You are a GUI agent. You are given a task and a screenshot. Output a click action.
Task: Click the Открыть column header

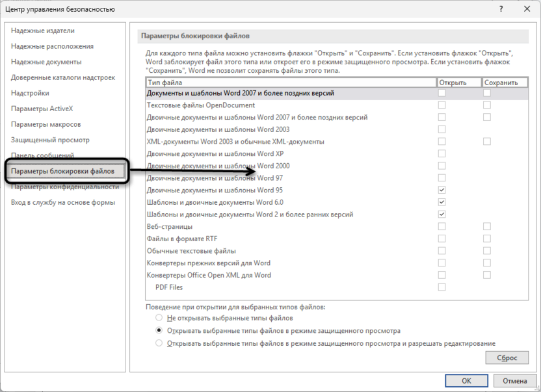click(x=459, y=83)
